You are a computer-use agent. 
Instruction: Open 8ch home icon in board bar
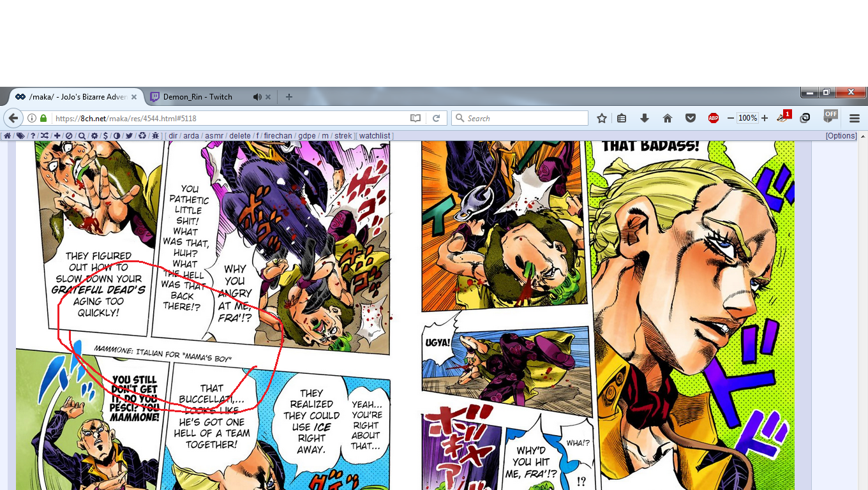pyautogui.click(x=7, y=136)
